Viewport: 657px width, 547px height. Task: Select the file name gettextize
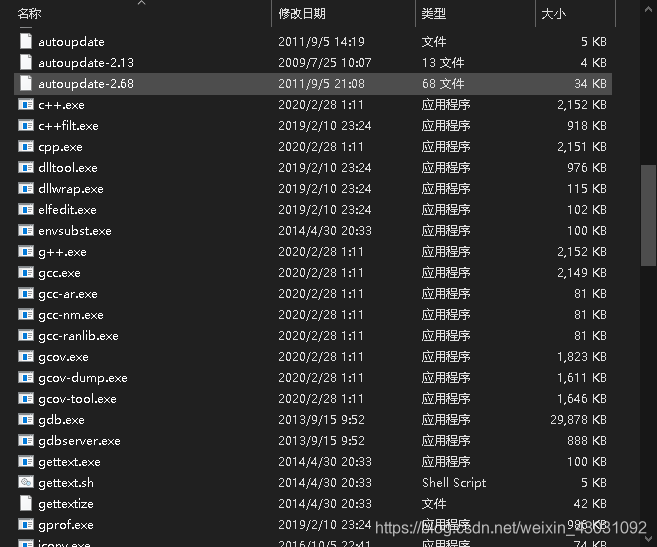[66, 504]
